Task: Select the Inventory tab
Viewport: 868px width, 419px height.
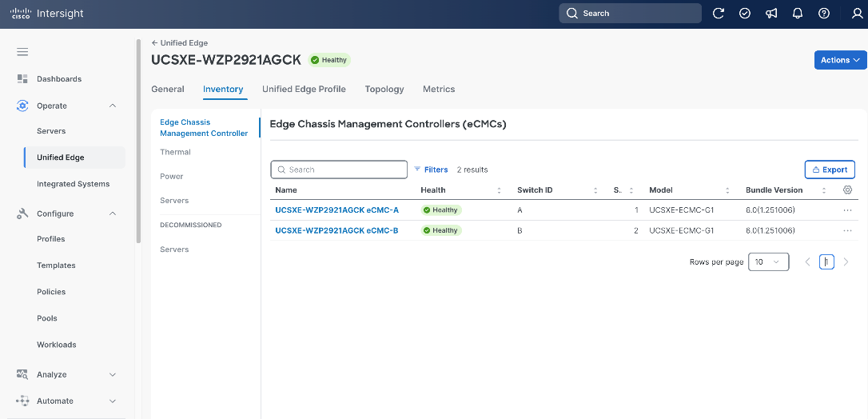Action: (x=223, y=89)
